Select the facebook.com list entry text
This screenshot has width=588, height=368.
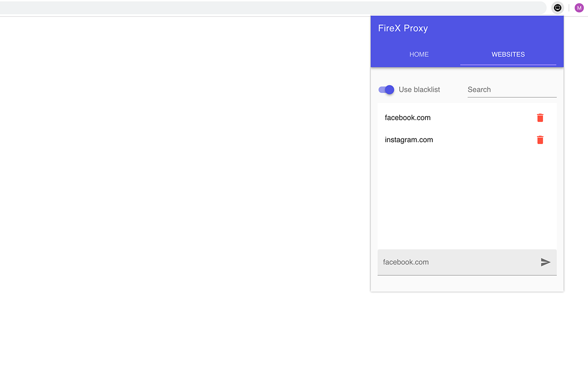click(x=407, y=118)
